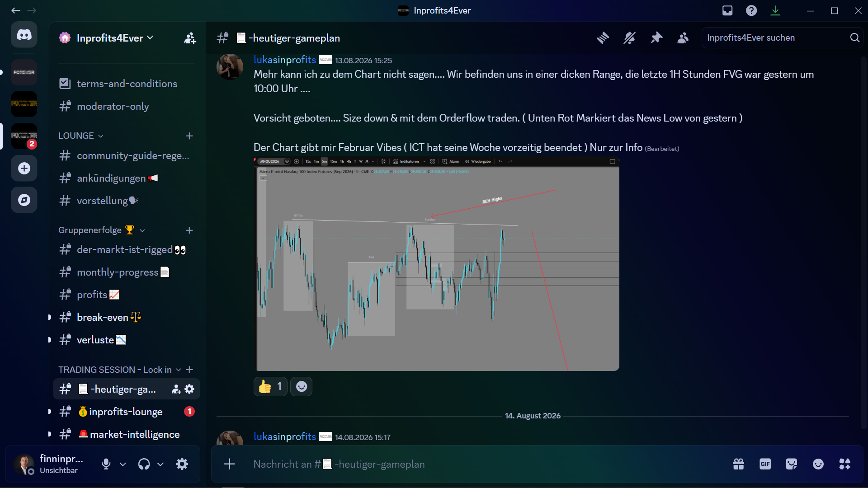Open notification settings bell icon

pos(629,38)
